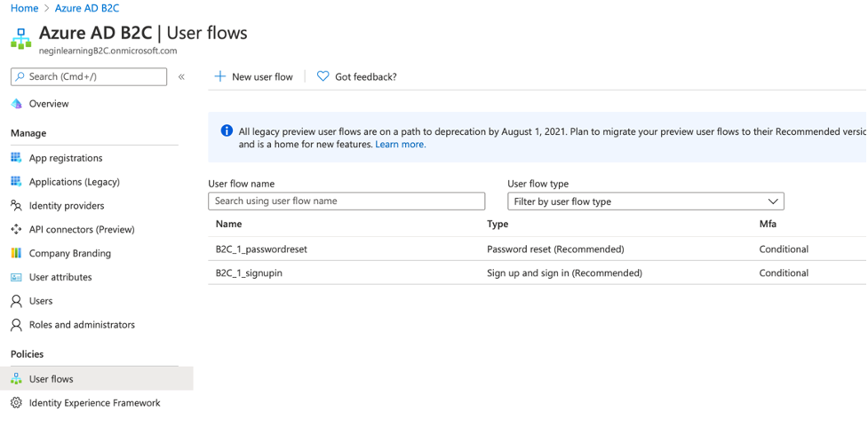Image resolution: width=868 pixels, height=427 pixels.
Task: Click the Roles and administrators icon
Action: pos(16,325)
